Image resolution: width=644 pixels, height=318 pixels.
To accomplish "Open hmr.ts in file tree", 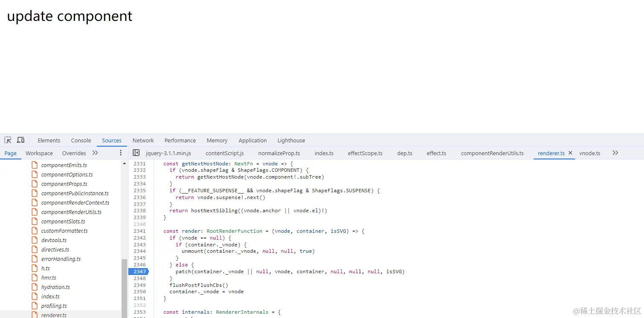I will click(49, 278).
